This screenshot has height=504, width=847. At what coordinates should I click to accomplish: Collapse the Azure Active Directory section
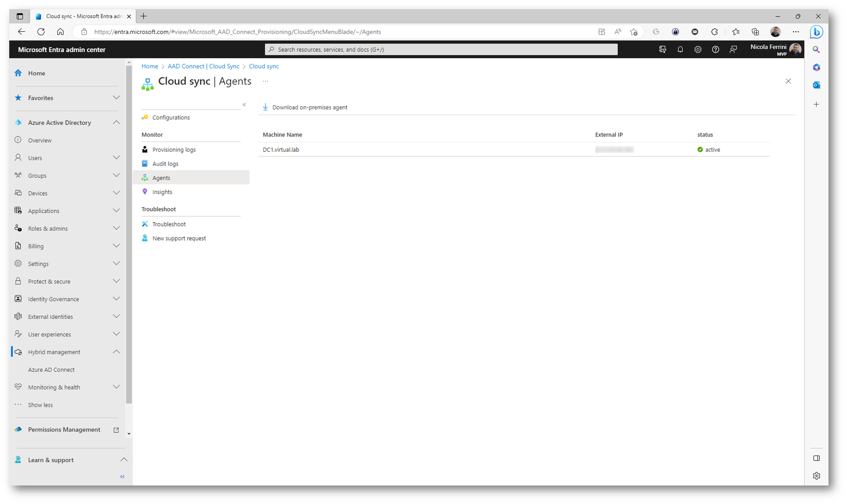[x=116, y=122]
